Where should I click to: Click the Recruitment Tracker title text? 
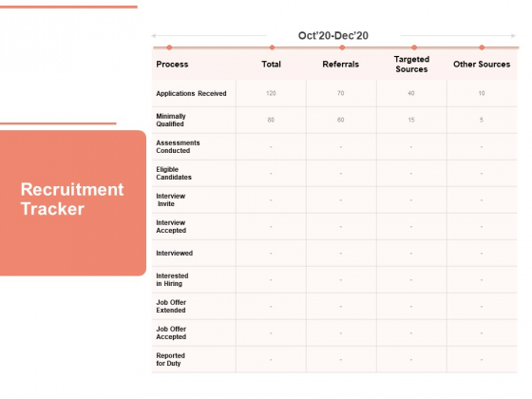point(72,199)
